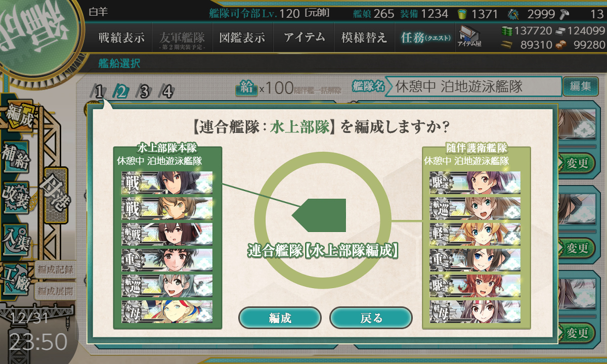Open the 任務 quest menu item
Image resolution: width=607 pixels, height=364 pixels.
coord(425,37)
